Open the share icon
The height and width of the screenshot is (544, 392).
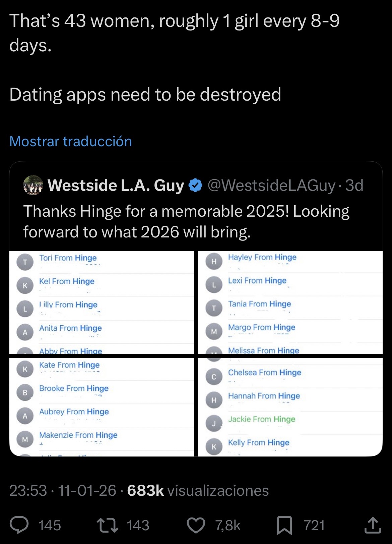pos(373,525)
